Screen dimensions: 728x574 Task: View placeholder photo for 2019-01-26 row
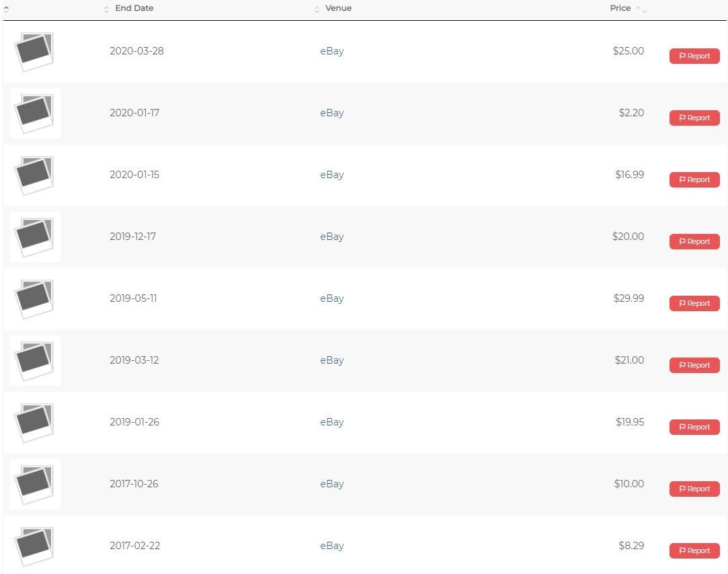click(x=34, y=422)
